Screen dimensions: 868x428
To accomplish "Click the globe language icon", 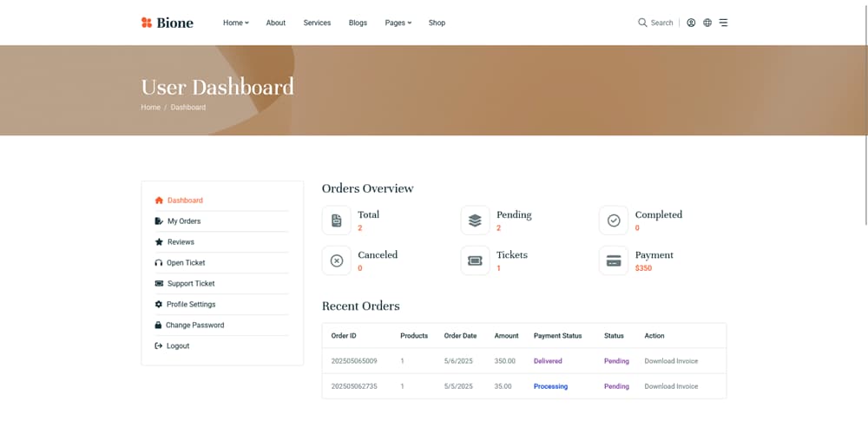I will (x=707, y=23).
